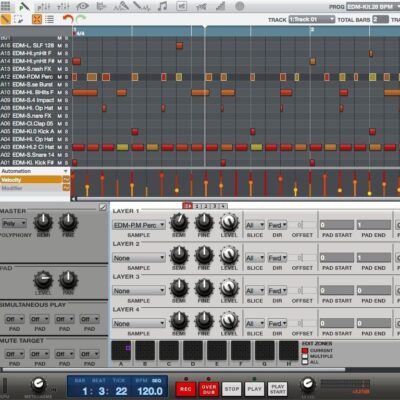Switch to the list view icon
The height and width of the screenshot is (400, 400).
49,19
